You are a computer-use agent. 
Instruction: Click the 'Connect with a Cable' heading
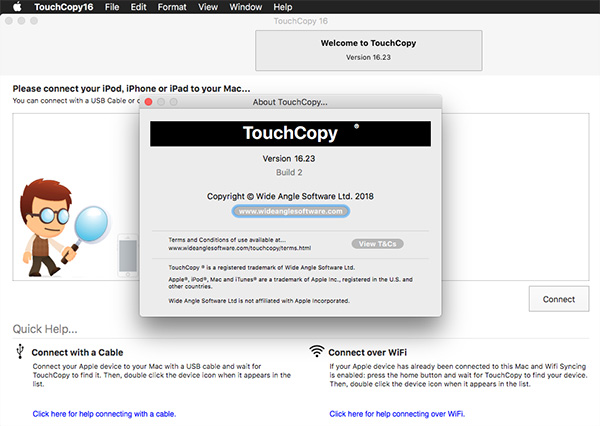coord(77,352)
